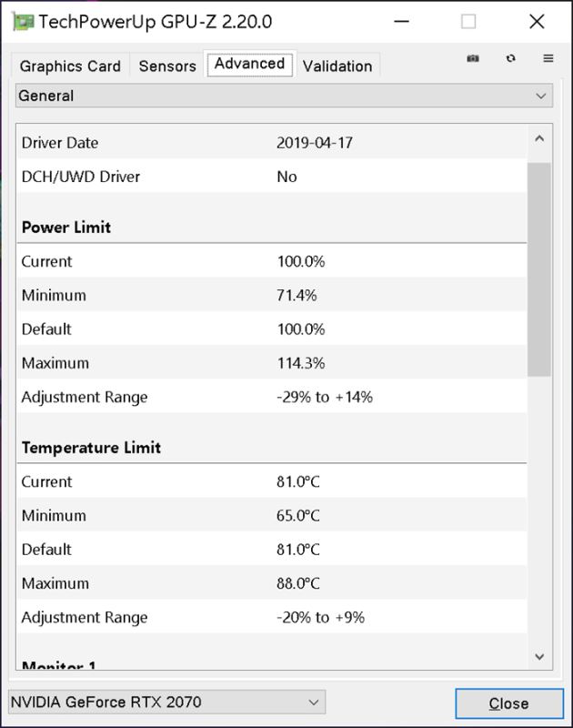The width and height of the screenshot is (573, 728).
Task: Close the window with the title bar X
Action: point(537,21)
